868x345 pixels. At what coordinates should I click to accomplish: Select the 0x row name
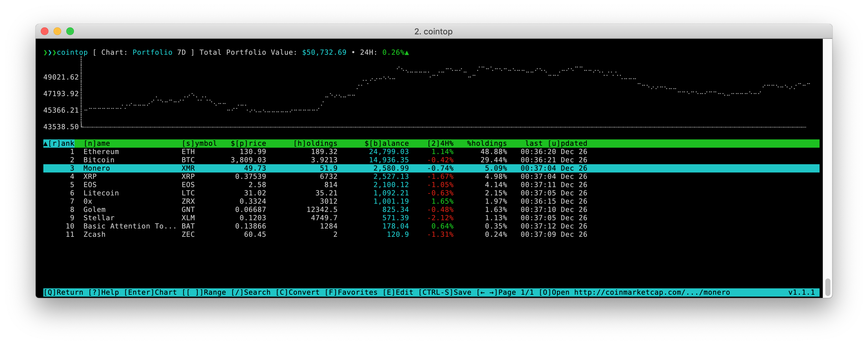[88, 201]
